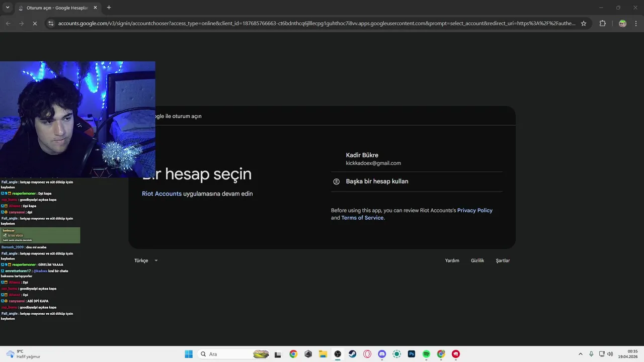Open Photoshop from the taskbar

[x=412, y=354]
